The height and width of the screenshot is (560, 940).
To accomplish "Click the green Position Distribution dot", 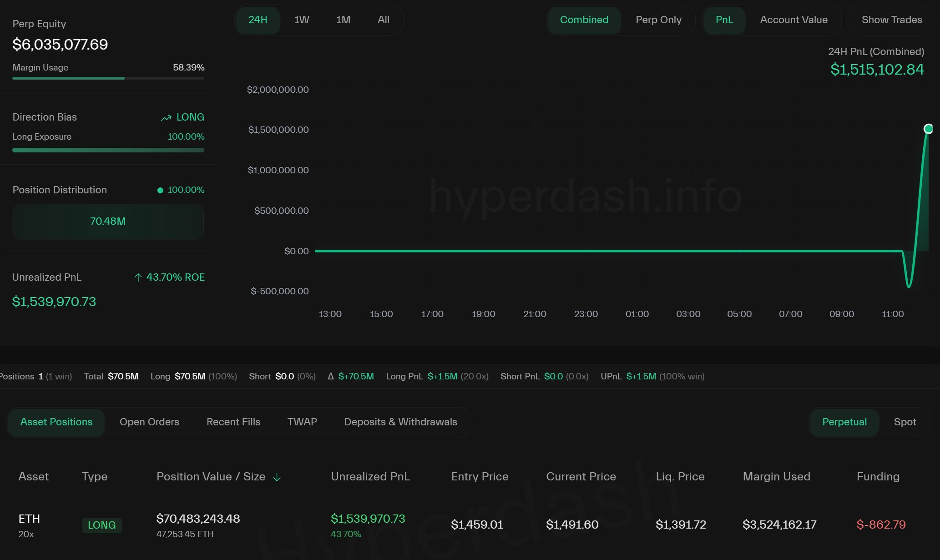I will [x=160, y=191].
